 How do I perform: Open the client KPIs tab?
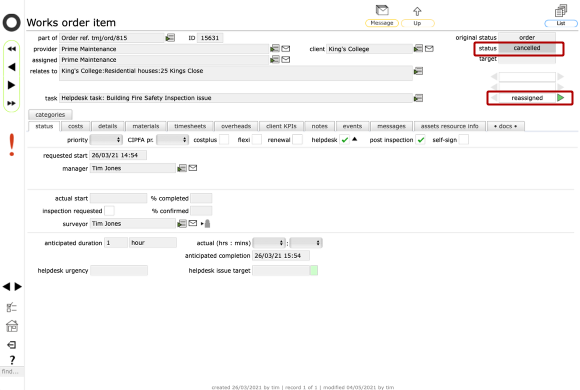[281, 126]
